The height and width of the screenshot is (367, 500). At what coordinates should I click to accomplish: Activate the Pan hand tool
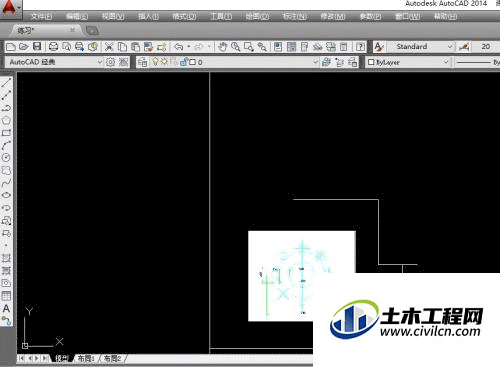coord(222,47)
